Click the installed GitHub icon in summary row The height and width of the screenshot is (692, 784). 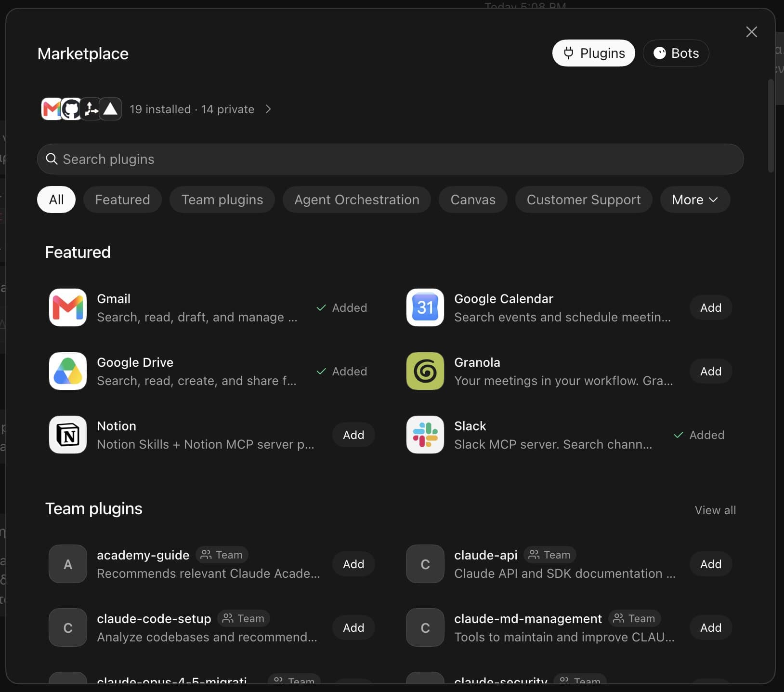pos(71,109)
